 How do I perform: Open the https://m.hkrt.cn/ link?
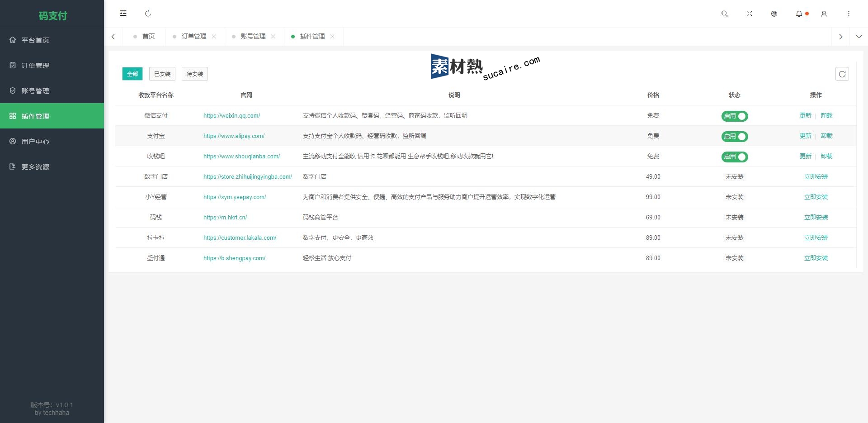[225, 218]
